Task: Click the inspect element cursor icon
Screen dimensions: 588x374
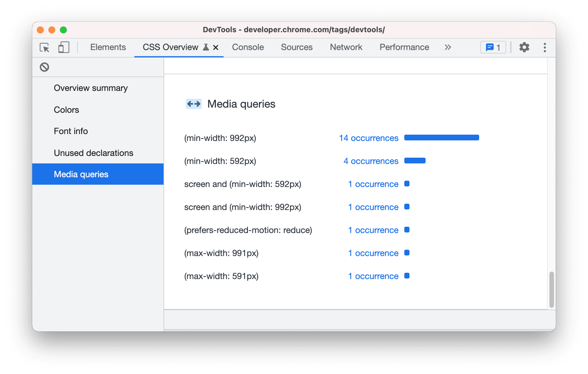Action: 44,47
